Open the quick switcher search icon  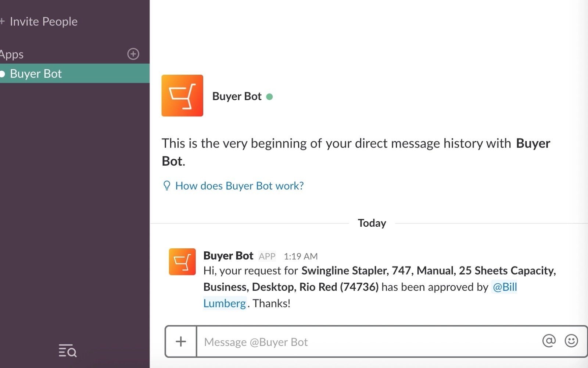point(68,351)
